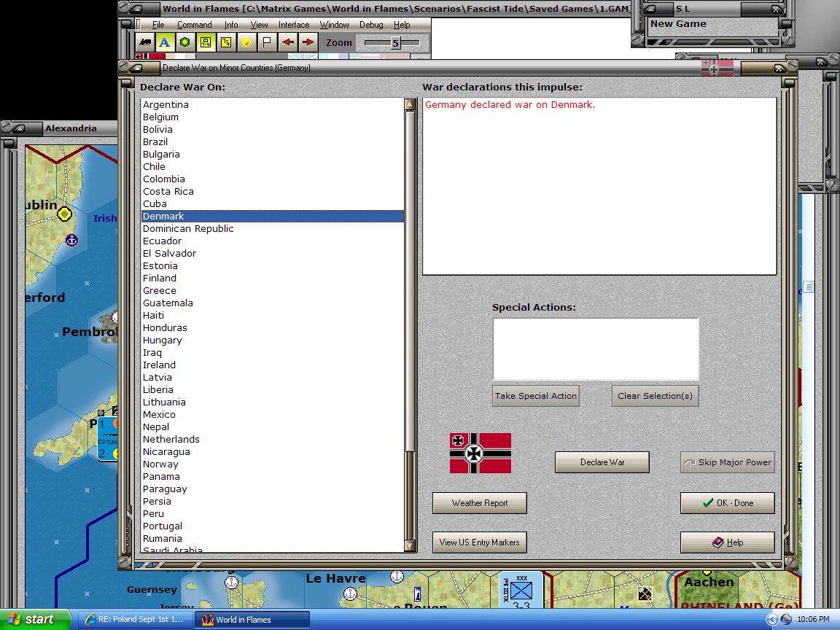Click the red left arrow icon

tap(288, 42)
